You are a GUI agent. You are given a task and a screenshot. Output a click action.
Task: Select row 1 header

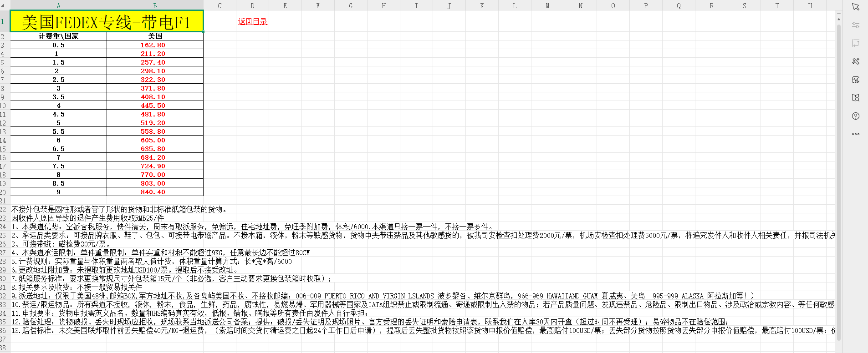coord(4,21)
